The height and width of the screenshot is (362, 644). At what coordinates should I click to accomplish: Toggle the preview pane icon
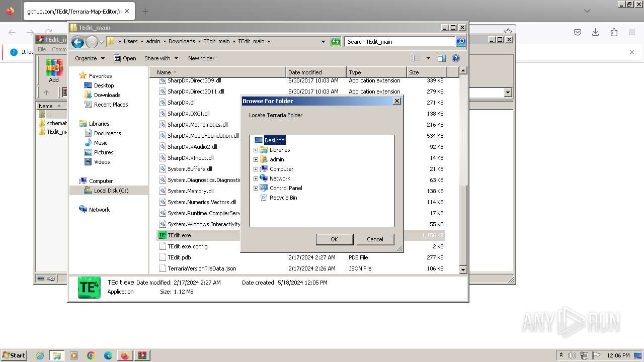(442, 58)
